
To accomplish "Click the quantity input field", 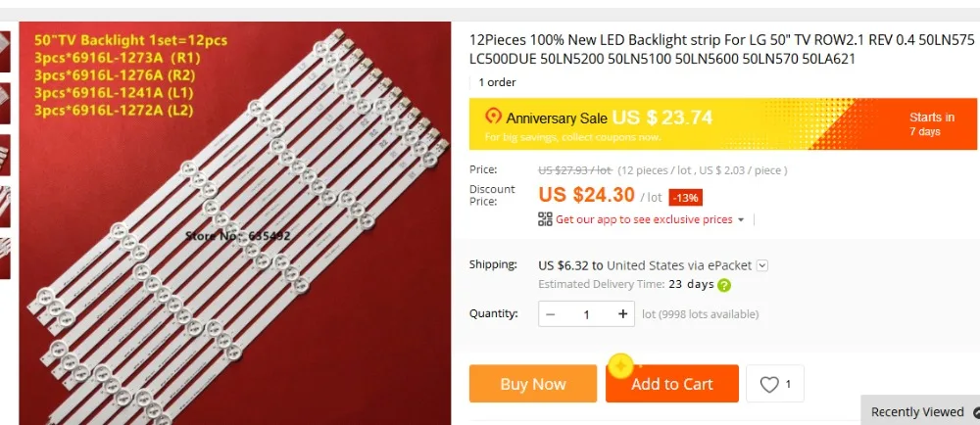I will [586, 314].
